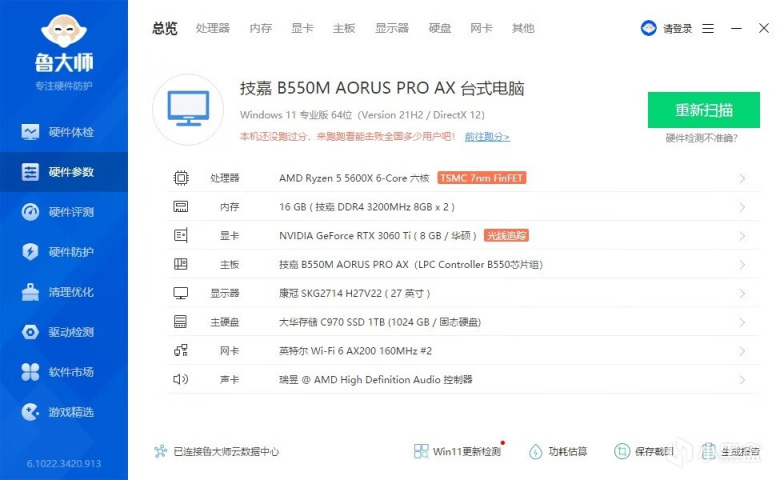The image size is (784, 480).
Task: Switch to the 总览 tab
Action: 165,28
